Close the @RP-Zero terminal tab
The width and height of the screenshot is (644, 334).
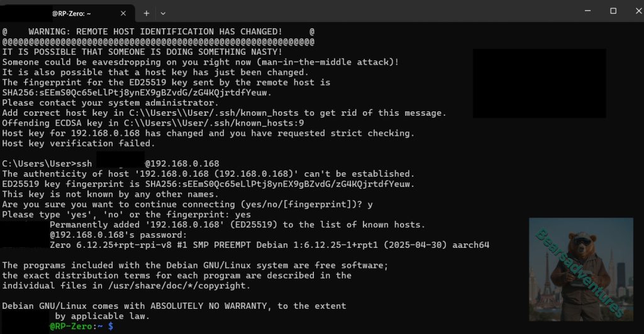click(123, 13)
